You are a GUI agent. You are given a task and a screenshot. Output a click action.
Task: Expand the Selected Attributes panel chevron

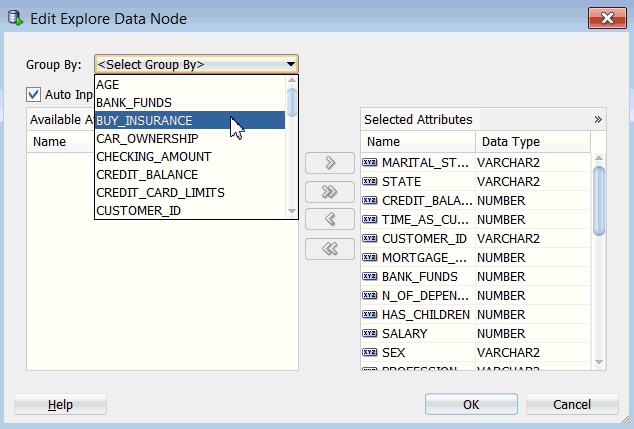point(598,119)
